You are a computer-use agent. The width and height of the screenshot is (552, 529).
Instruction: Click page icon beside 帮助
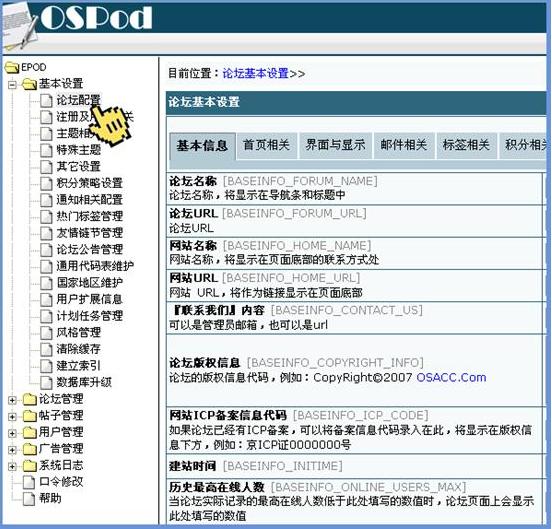[x=29, y=498]
